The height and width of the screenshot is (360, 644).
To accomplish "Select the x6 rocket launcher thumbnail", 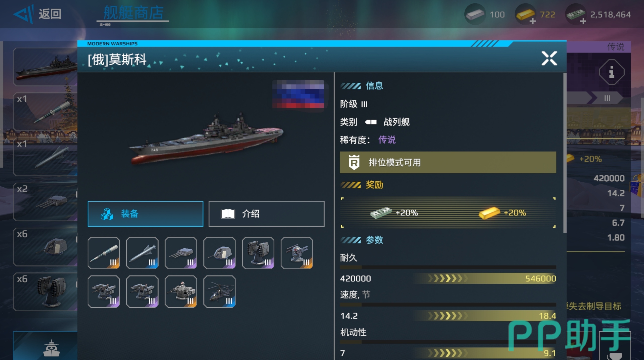I will [x=45, y=292].
